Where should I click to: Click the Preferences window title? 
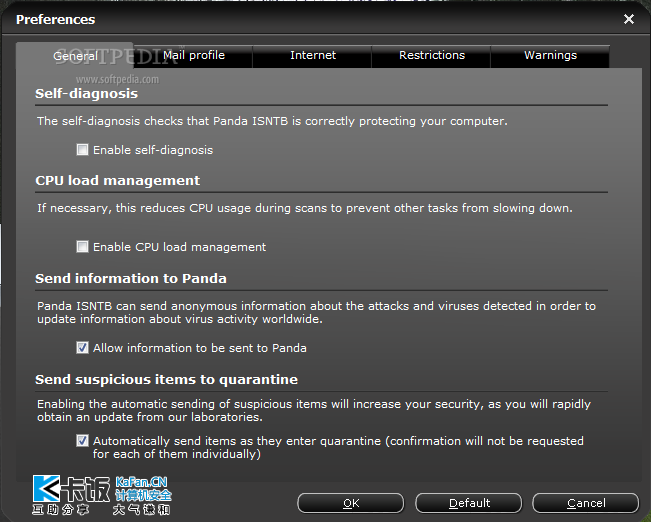point(56,20)
